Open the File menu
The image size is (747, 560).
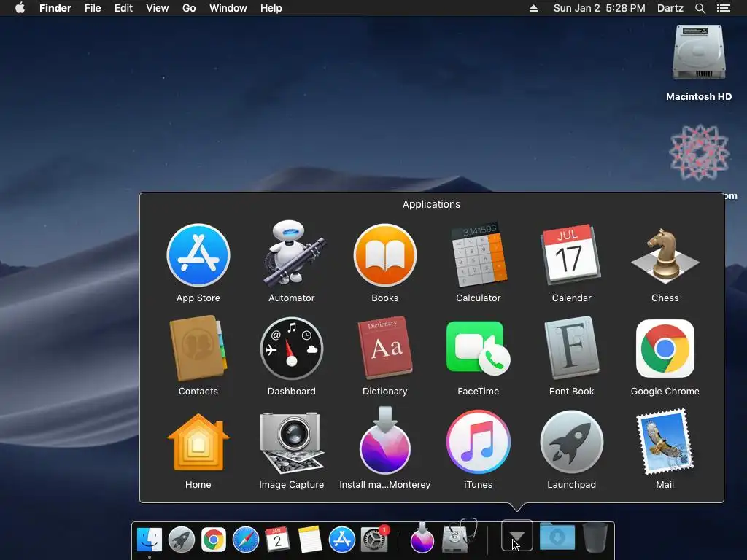(x=93, y=8)
